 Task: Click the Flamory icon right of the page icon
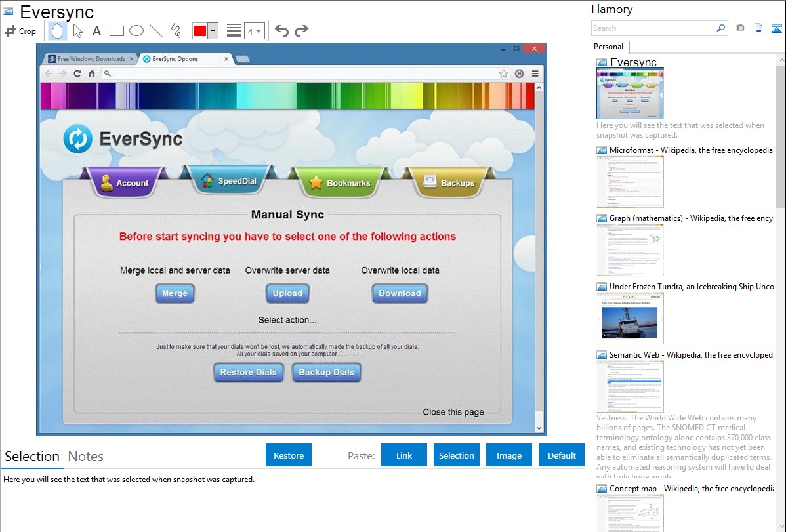coord(776,28)
